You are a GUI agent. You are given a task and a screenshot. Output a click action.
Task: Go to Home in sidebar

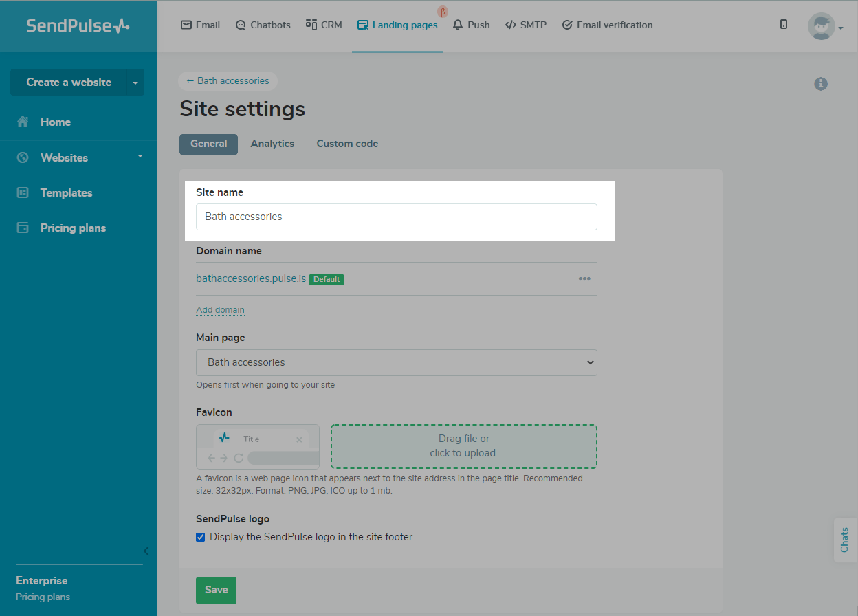pos(56,122)
